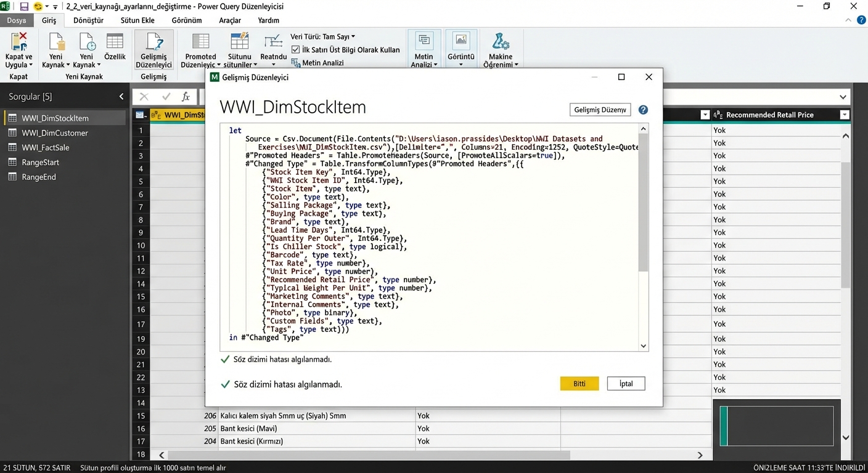Expand the formula bar chevron

point(843,97)
